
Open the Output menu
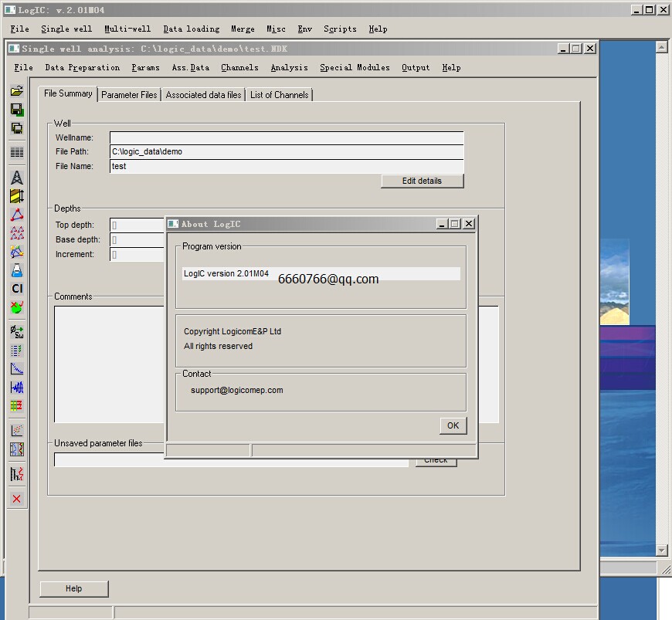click(416, 68)
